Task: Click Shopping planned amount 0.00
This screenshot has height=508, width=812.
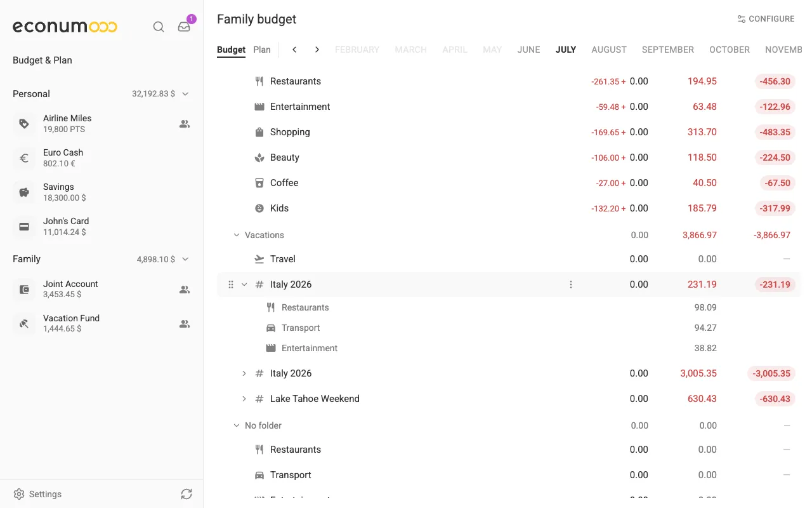Action: 639,132
